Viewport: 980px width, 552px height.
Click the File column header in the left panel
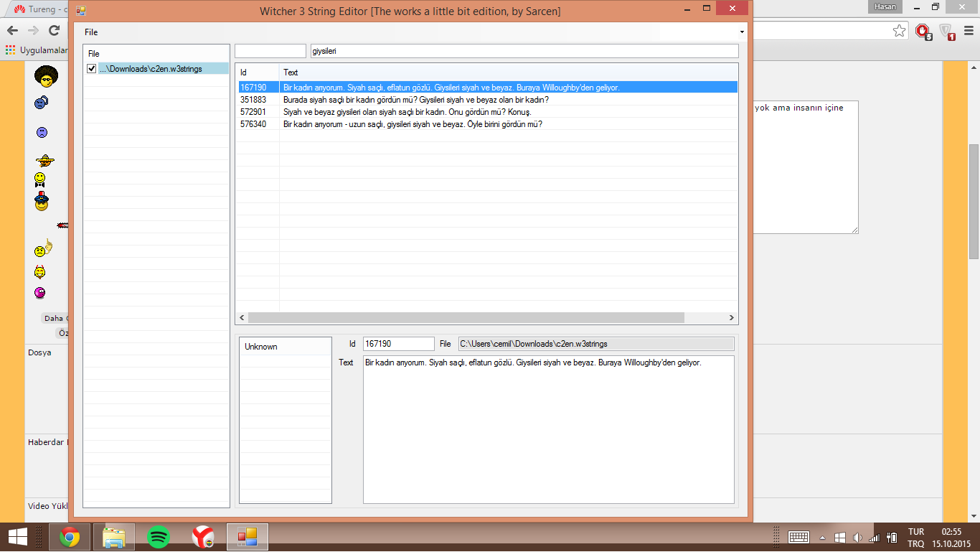pos(156,54)
